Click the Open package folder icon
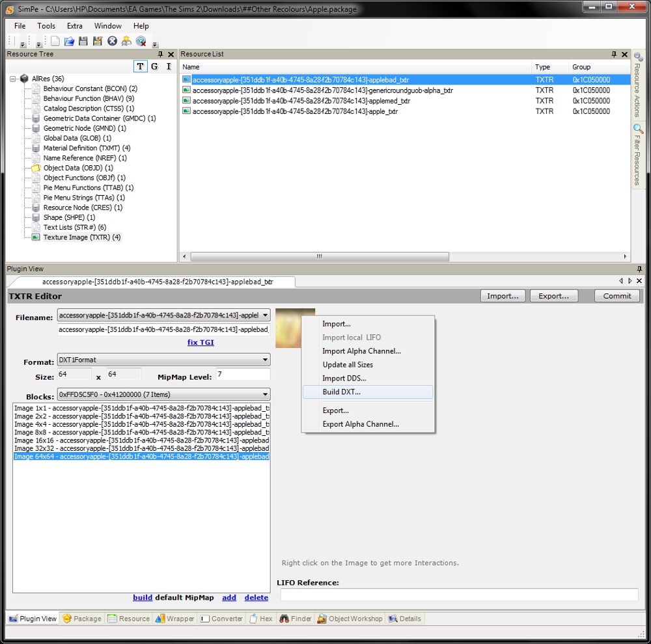Image resolution: width=651 pixels, height=644 pixels. [x=69, y=41]
